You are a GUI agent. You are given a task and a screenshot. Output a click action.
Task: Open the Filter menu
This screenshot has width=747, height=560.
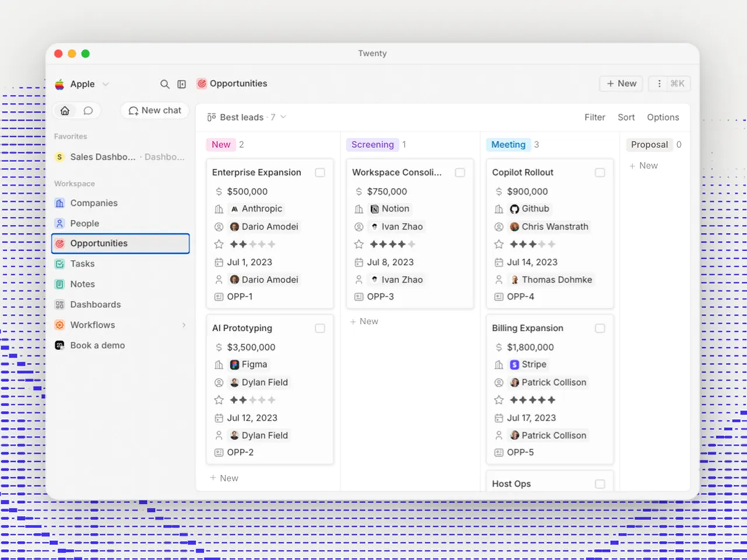[x=595, y=117]
